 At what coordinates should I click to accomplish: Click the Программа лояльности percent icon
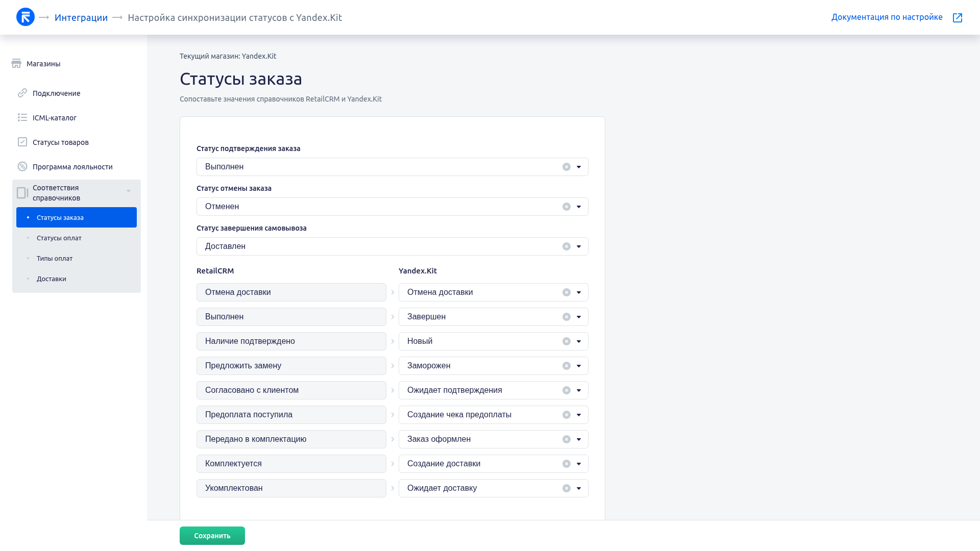coord(22,166)
